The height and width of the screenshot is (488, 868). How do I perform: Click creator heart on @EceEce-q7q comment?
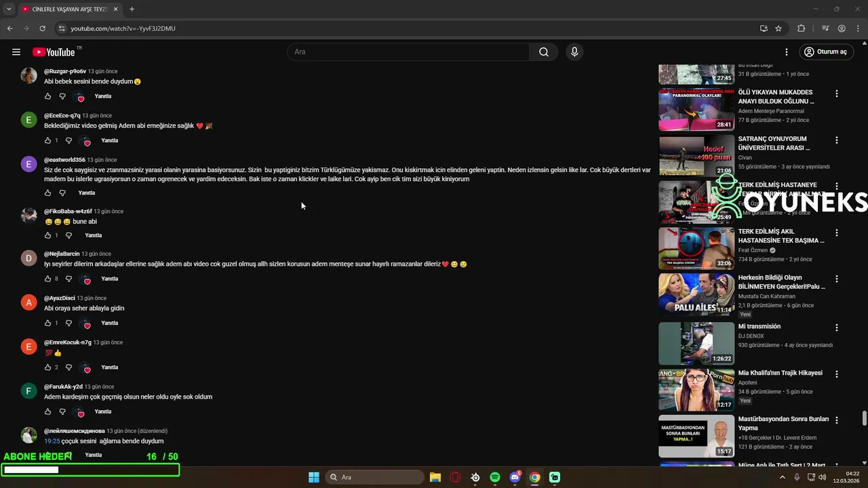coord(85,141)
